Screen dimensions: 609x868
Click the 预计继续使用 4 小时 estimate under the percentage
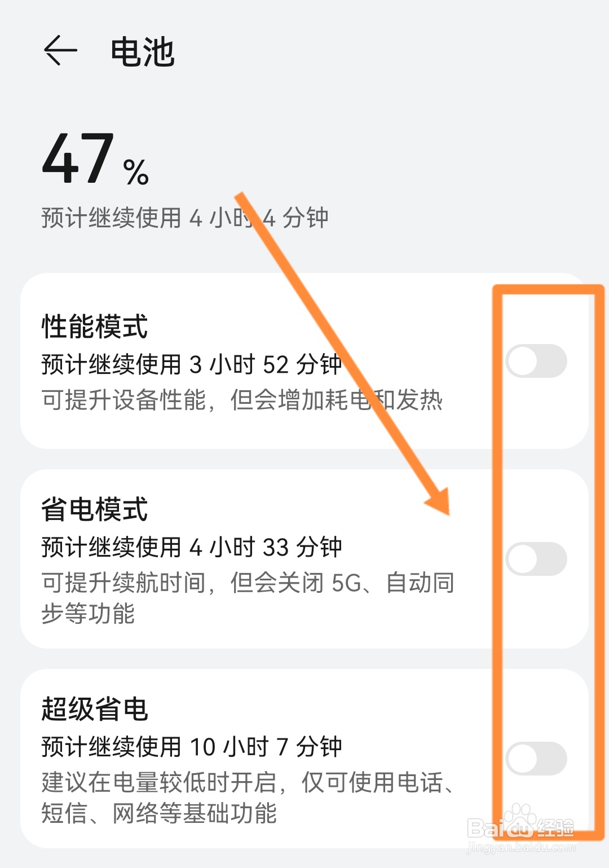[184, 218]
